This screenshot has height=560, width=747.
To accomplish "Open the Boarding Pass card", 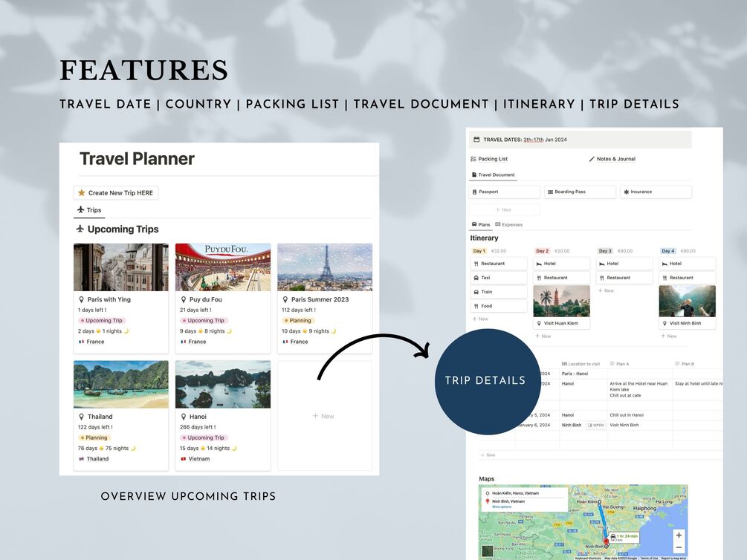I will (x=581, y=192).
